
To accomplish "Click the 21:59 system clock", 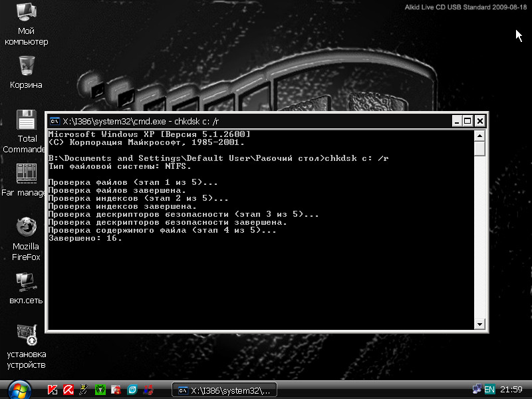I will [511, 390].
